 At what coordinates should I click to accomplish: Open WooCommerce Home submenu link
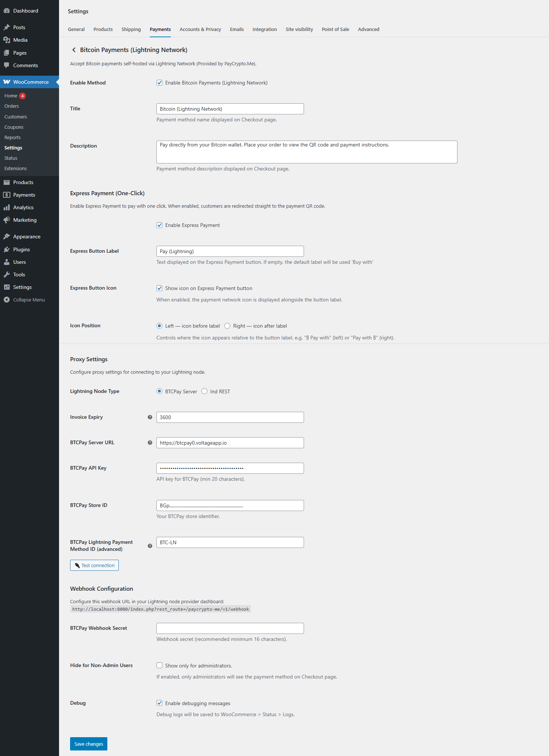(x=11, y=96)
